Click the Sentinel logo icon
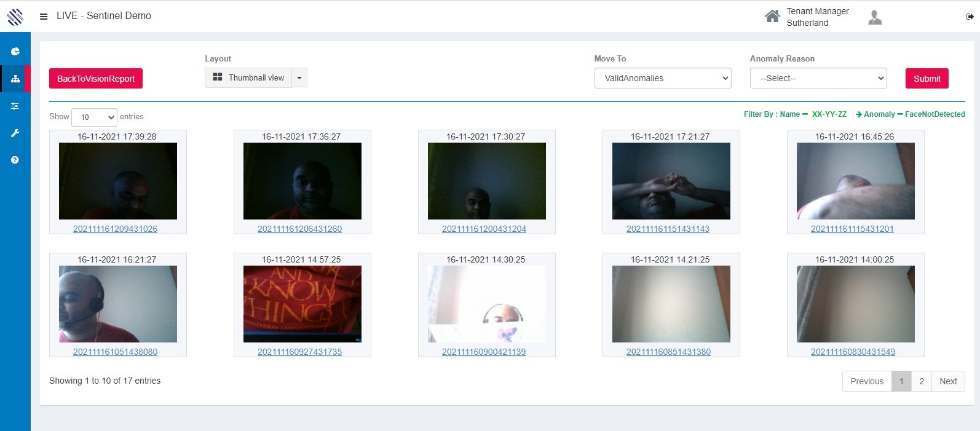980x431 pixels. point(15,17)
